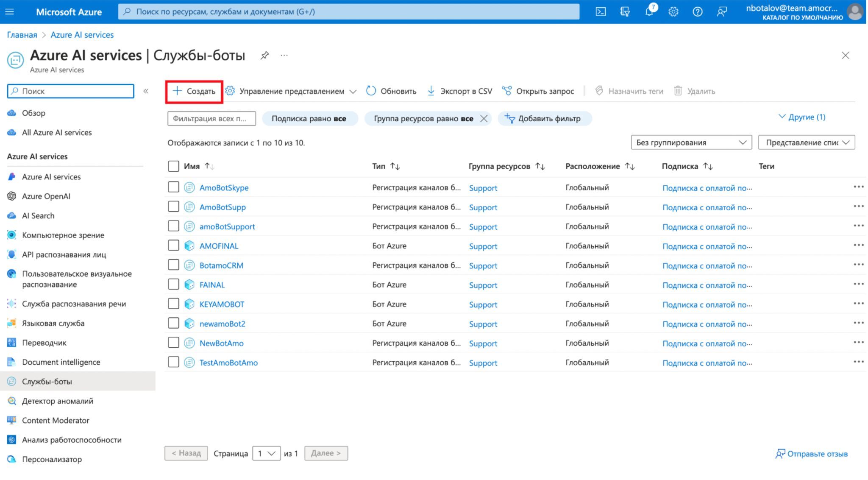Open the feedback icon in top bar
Image resolution: width=868 pixels, height=480 pixels.
(x=721, y=11)
